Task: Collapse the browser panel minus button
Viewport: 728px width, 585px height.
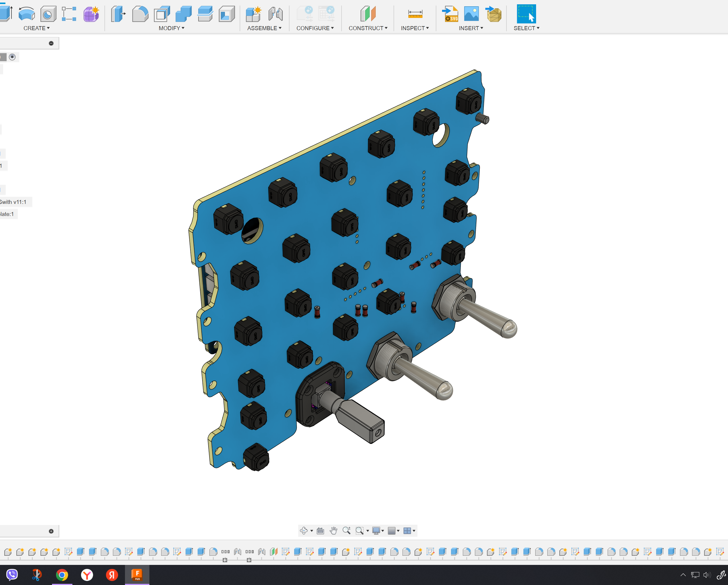Action: coord(51,43)
